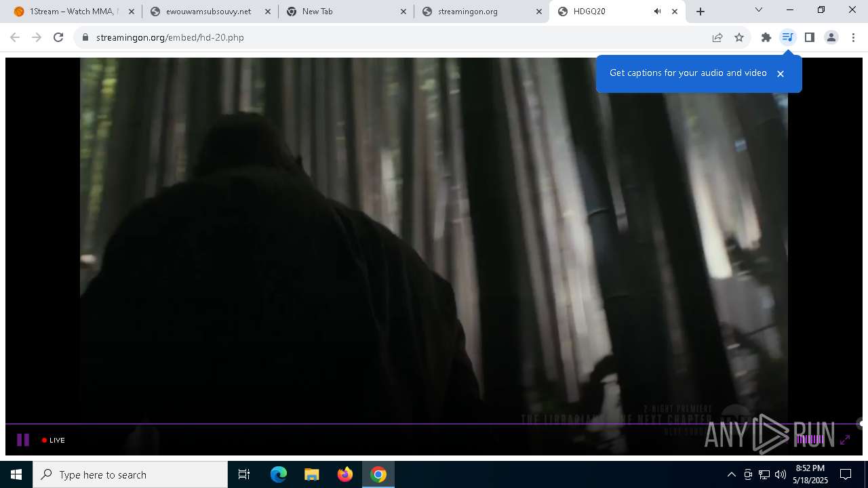Open the Chrome profile avatar
Viewport: 868px width, 488px height.
tap(831, 37)
